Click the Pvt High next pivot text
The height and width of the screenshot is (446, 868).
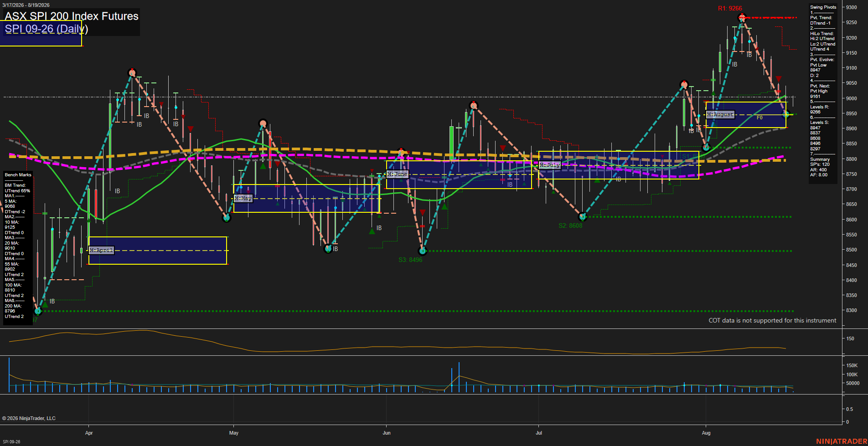[x=819, y=91]
